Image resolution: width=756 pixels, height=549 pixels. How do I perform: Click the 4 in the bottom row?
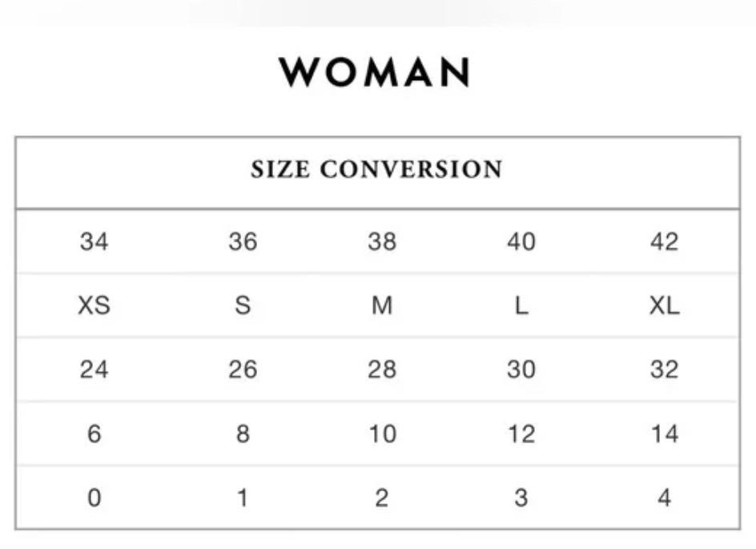[665, 498]
